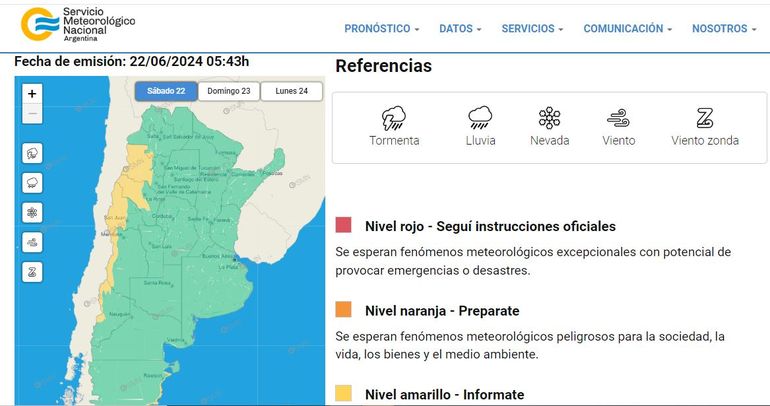The height and width of the screenshot is (406, 770).
Task: Zoom out on the map
Action: click(x=32, y=114)
